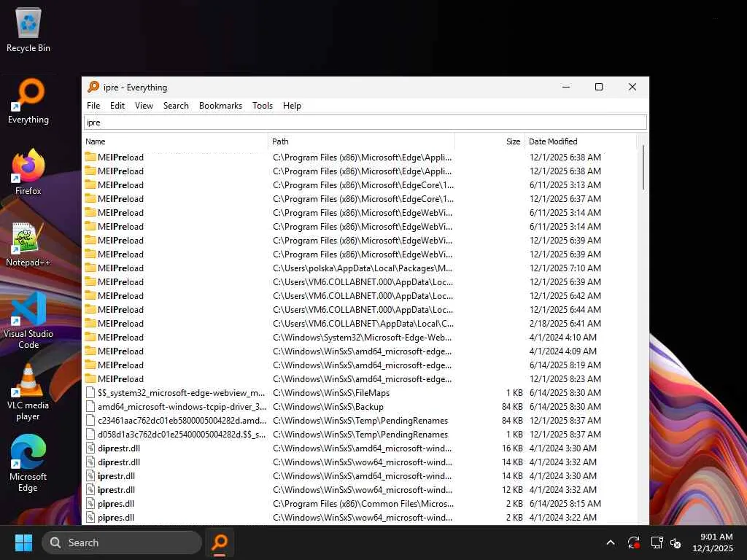Open the File menu
The height and width of the screenshot is (560, 747).
pos(93,106)
